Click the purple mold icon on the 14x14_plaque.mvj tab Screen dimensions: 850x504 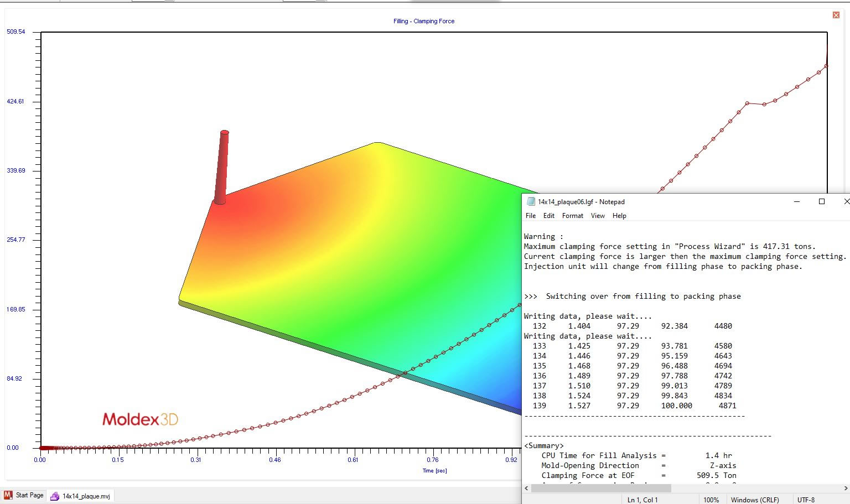55,496
